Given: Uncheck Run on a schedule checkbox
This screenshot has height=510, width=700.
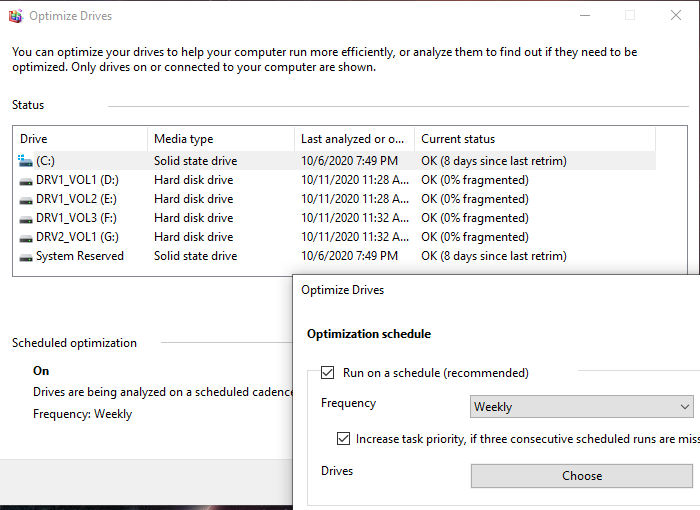Looking at the screenshot, I should point(327,373).
